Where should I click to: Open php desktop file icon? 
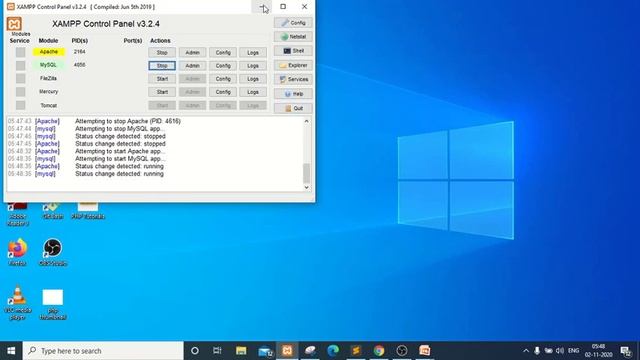point(53,304)
